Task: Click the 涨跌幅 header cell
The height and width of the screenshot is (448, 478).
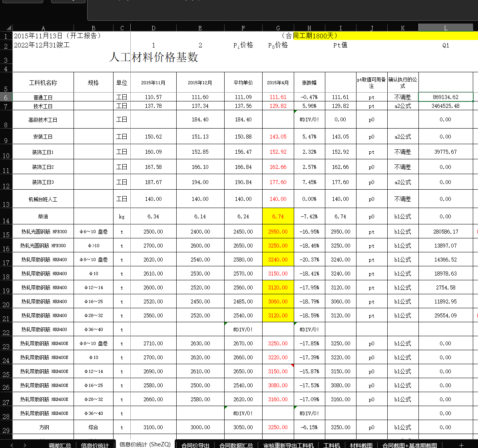Action: (309, 83)
